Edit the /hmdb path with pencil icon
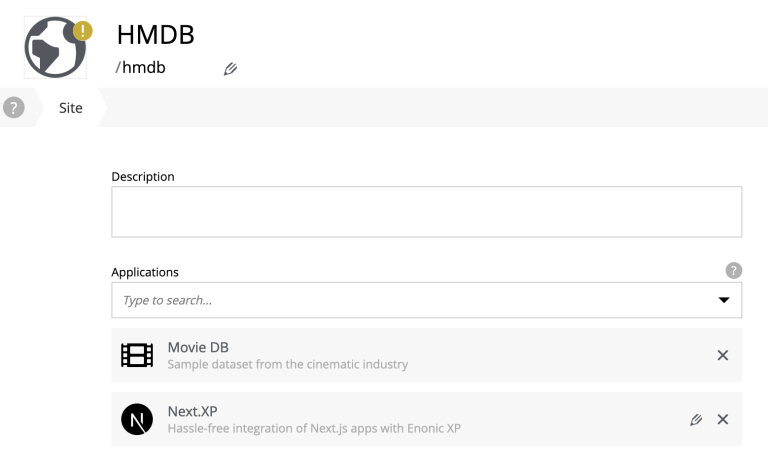768x472 pixels. pyautogui.click(x=230, y=69)
